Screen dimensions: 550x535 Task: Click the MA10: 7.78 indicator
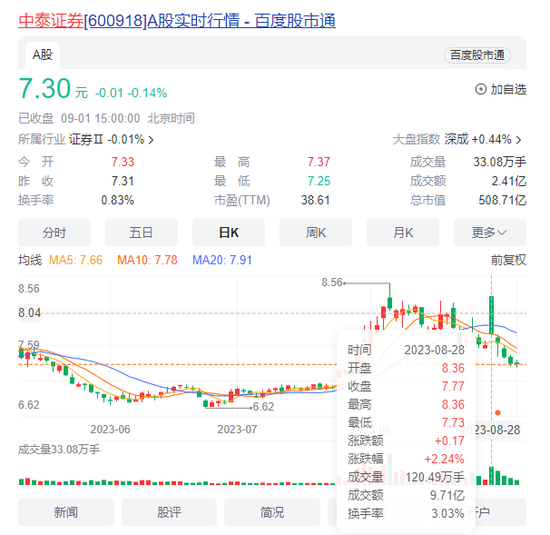[147, 260]
